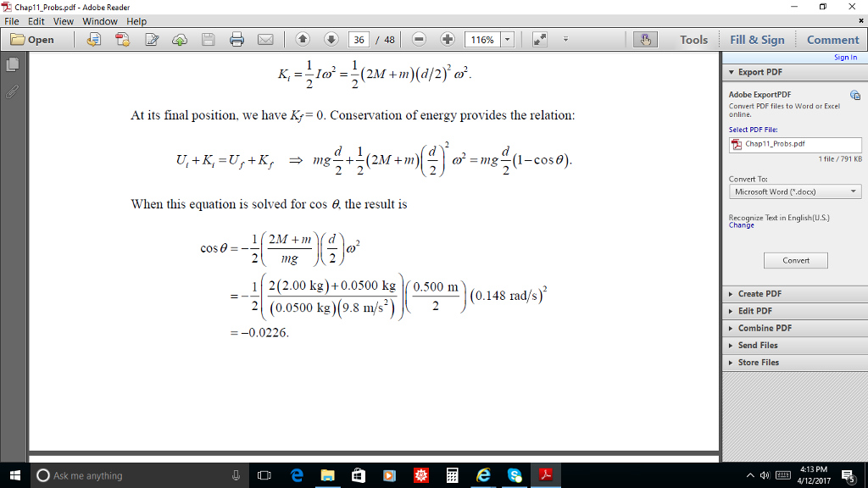The width and height of the screenshot is (868, 488).
Task: Open Skype from the taskbar
Action: tap(515, 475)
